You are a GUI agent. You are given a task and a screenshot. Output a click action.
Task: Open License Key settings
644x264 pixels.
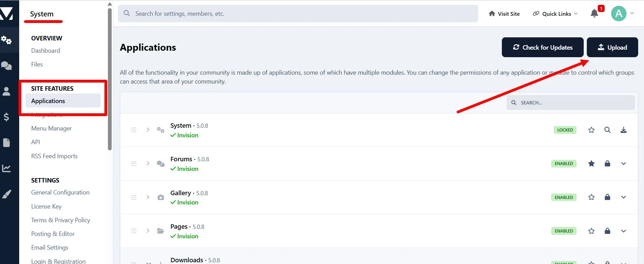click(x=46, y=206)
